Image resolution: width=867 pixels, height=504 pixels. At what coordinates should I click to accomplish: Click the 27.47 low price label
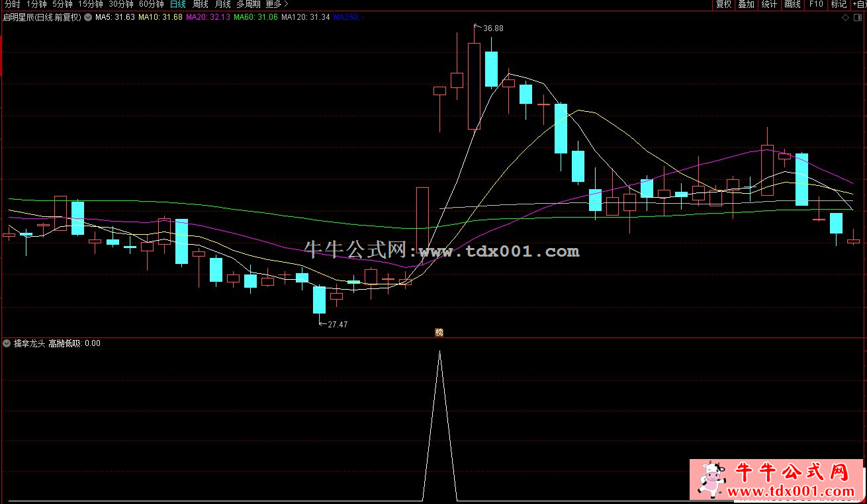pyautogui.click(x=338, y=324)
